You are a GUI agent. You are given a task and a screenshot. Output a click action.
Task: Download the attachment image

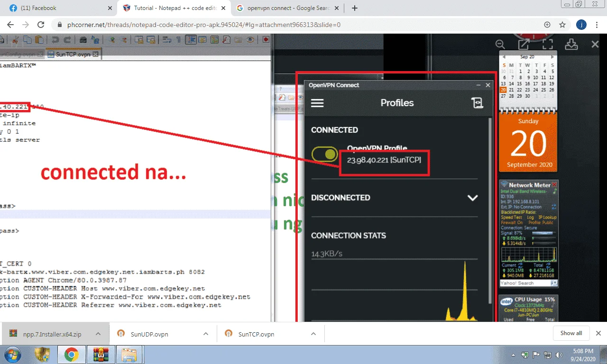pyautogui.click(x=571, y=44)
